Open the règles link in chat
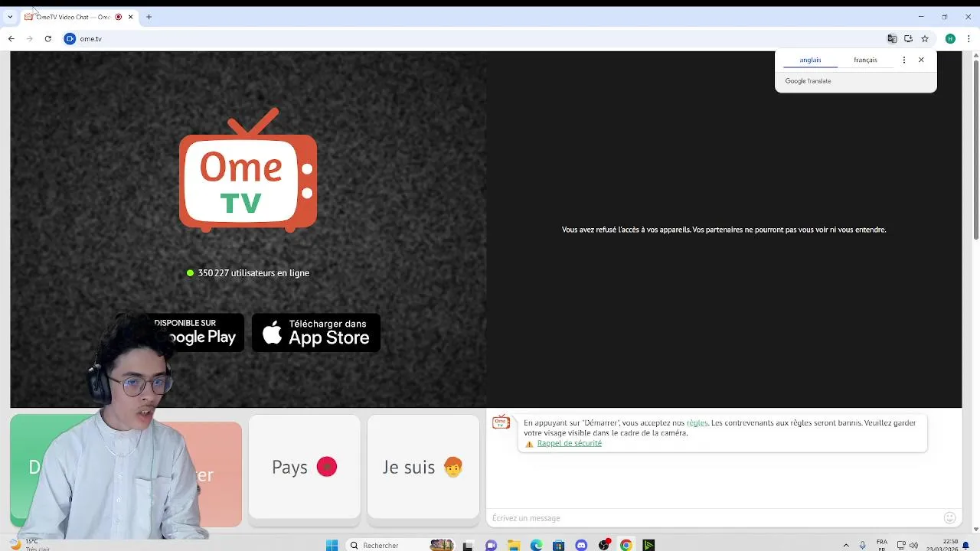The height and width of the screenshot is (551, 980). [x=697, y=423]
